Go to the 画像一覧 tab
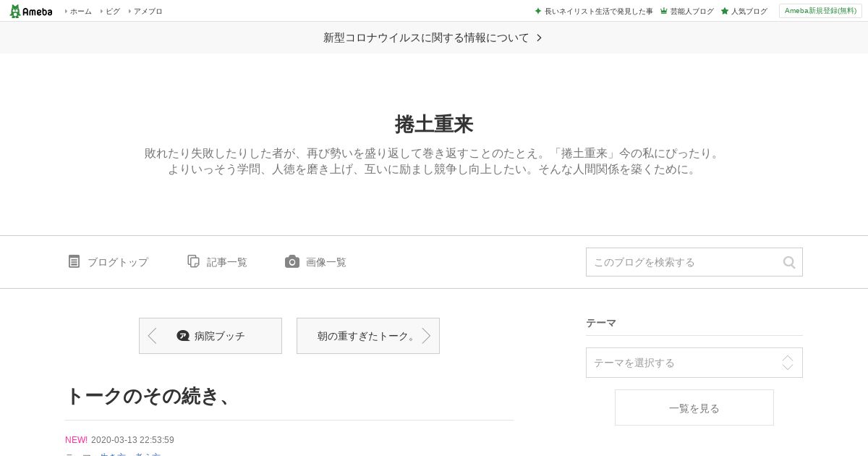The image size is (868, 456). point(326,262)
